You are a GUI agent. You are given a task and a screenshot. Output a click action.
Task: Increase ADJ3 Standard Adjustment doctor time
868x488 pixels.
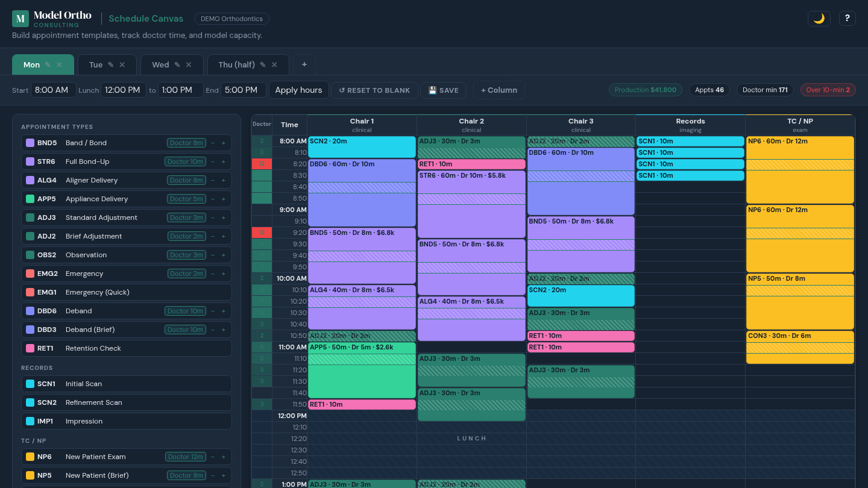pyautogui.click(x=223, y=217)
